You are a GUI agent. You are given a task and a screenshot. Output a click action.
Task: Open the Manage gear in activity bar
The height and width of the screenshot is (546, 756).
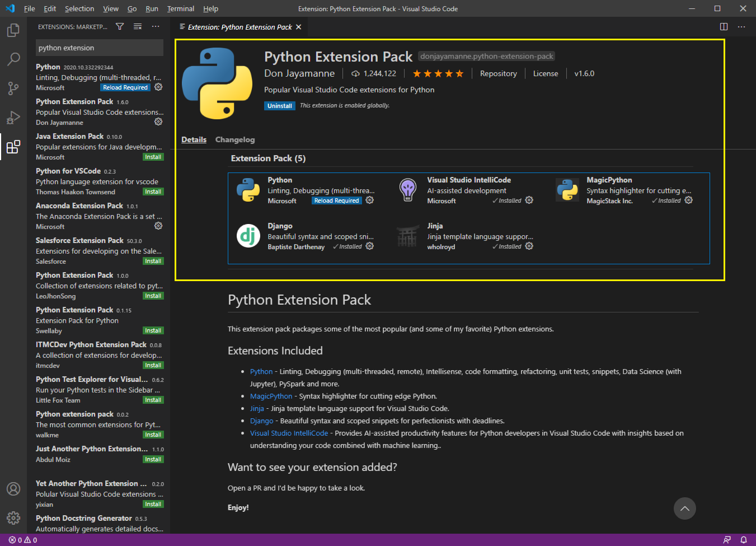tap(13, 518)
